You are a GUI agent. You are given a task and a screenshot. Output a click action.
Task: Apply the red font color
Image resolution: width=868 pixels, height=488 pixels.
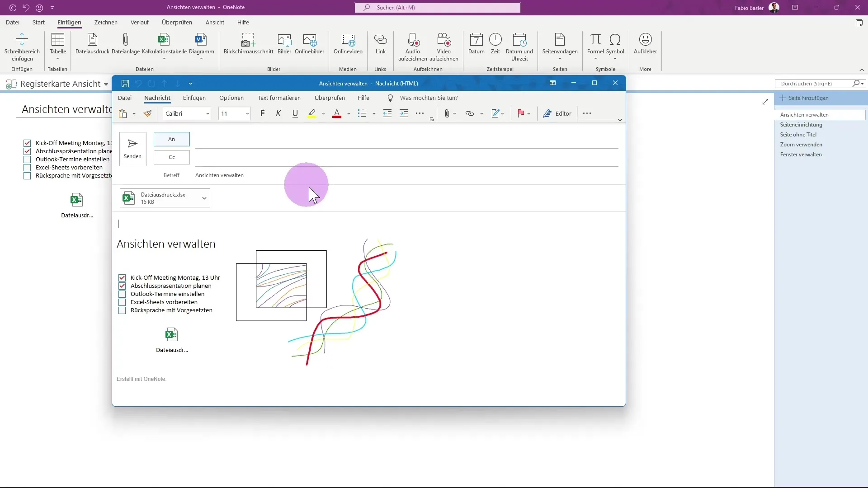coord(337,113)
